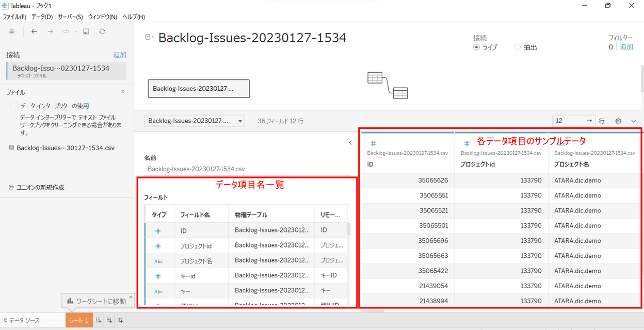Click Abc type icon in キー field row
This screenshot has height=330, width=644.
[x=158, y=292]
